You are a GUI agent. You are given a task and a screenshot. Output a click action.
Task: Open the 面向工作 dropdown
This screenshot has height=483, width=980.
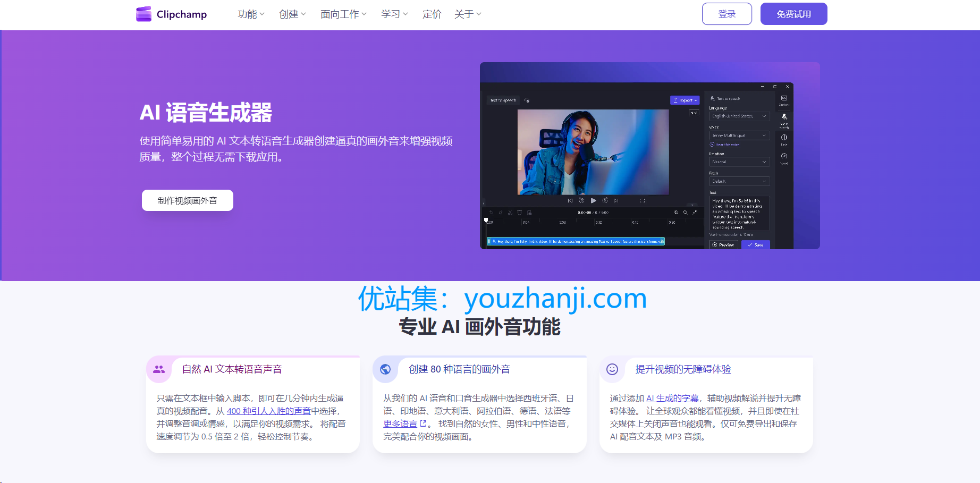pos(343,14)
